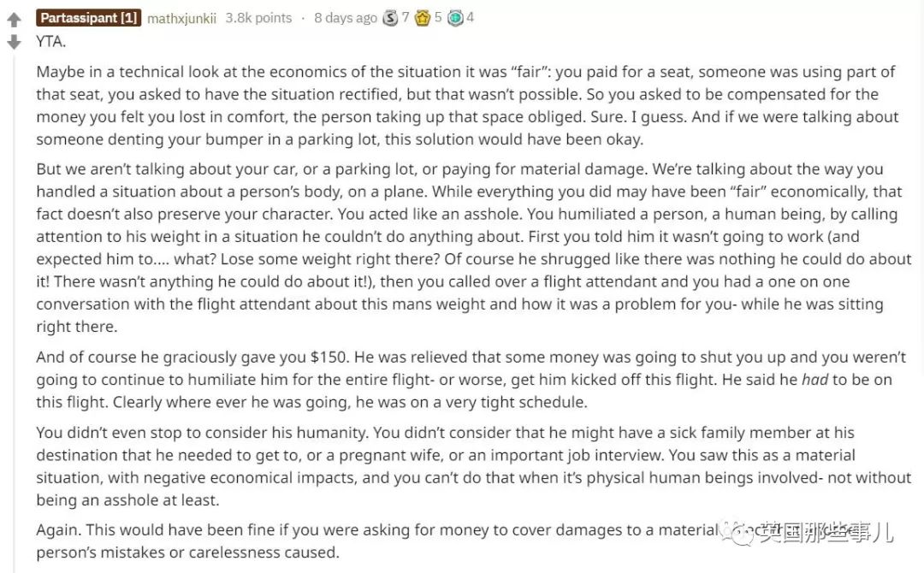Click the paragraph starting 'You didn't even stop'

[x=462, y=466]
